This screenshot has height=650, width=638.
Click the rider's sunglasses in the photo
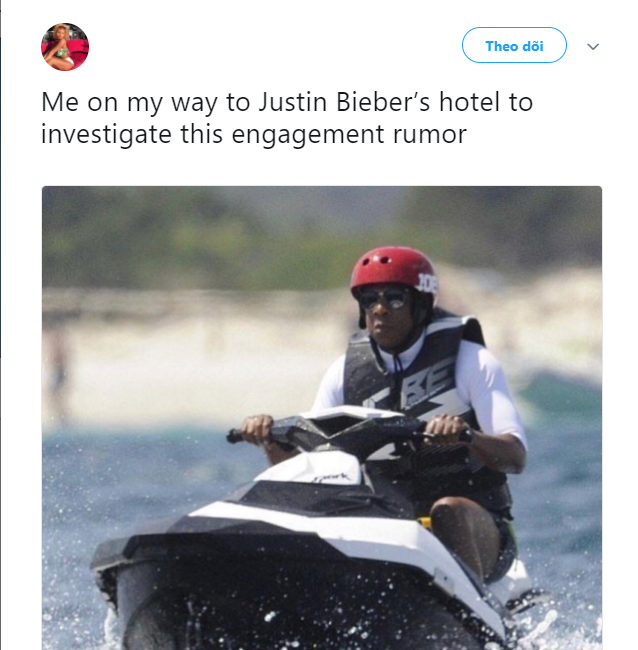point(383,298)
